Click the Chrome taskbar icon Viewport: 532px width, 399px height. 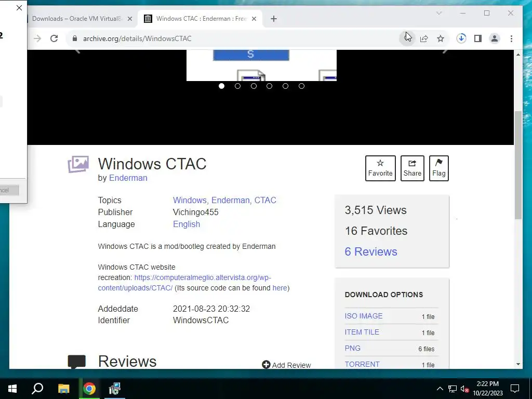[x=89, y=389]
